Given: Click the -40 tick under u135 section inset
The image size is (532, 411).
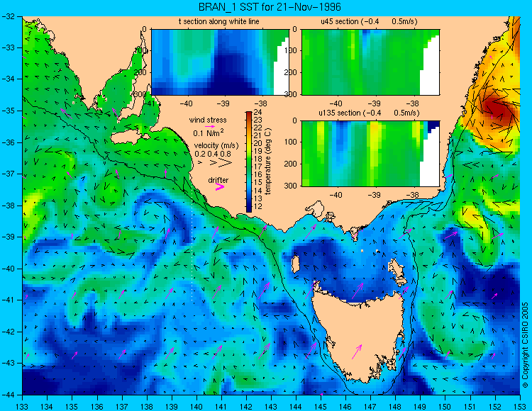Looking at the screenshot, I should [x=336, y=195].
